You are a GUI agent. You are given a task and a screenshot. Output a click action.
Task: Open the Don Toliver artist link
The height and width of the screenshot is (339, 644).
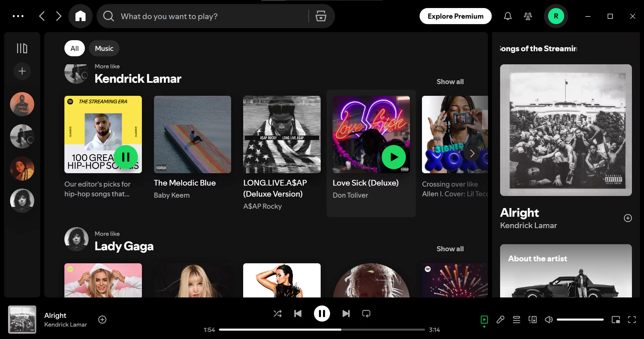coord(350,195)
